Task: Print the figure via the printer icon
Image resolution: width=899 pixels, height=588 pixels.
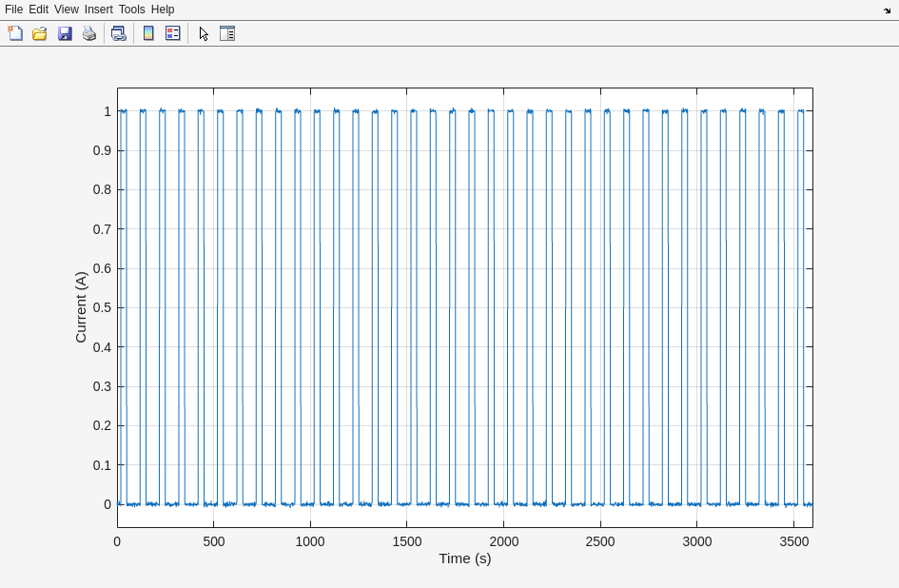Action: 89,33
